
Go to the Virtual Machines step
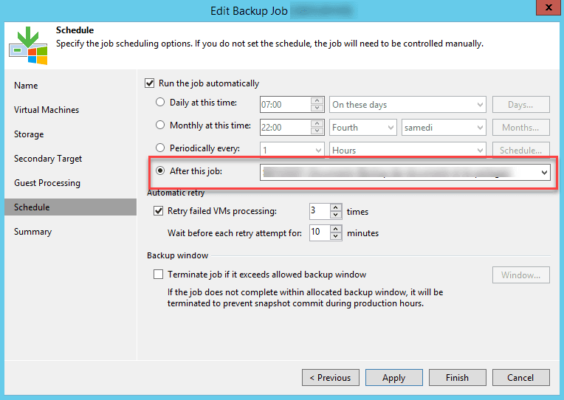tap(46, 110)
